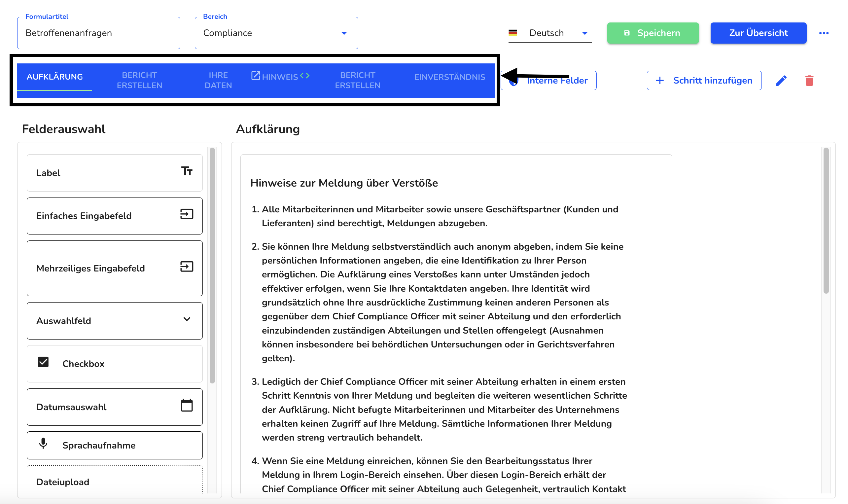
Task: Click the green code brackets icon on Hinweis
Action: [305, 75]
